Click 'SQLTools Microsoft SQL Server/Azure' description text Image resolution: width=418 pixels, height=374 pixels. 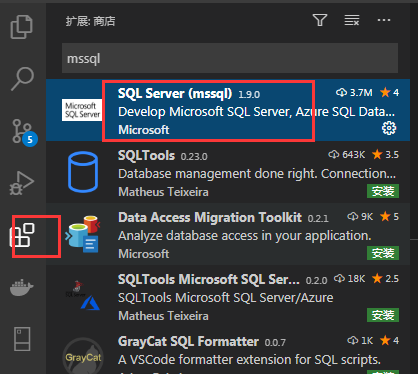click(x=226, y=298)
